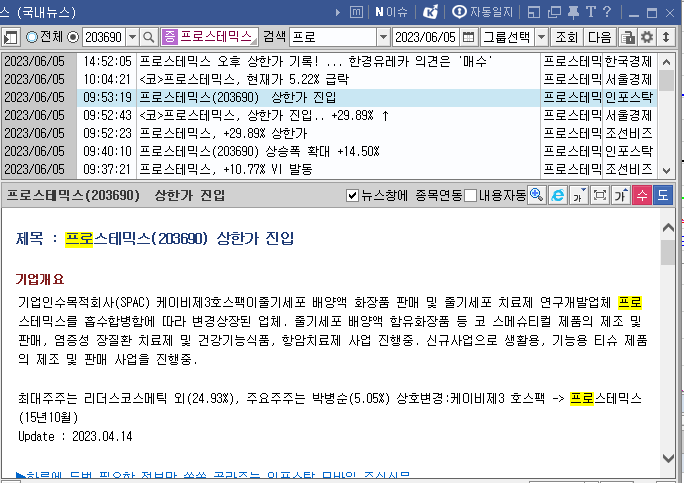
Task: Open help with the question mark icon
Action: 607,12
